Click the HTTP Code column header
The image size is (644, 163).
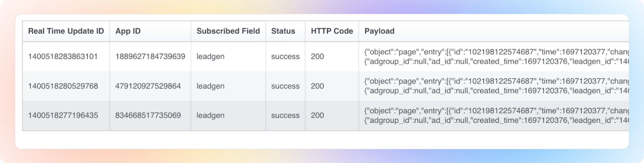(332, 31)
